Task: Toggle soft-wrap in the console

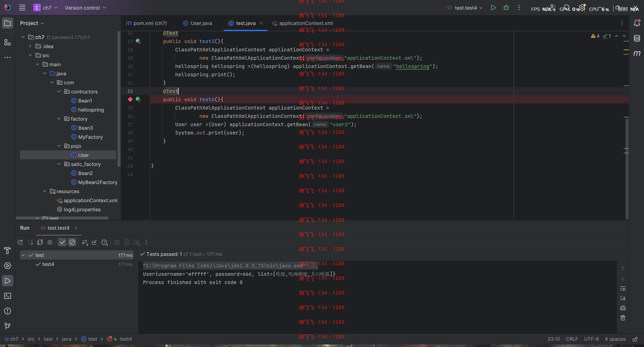Action: tap(623, 288)
